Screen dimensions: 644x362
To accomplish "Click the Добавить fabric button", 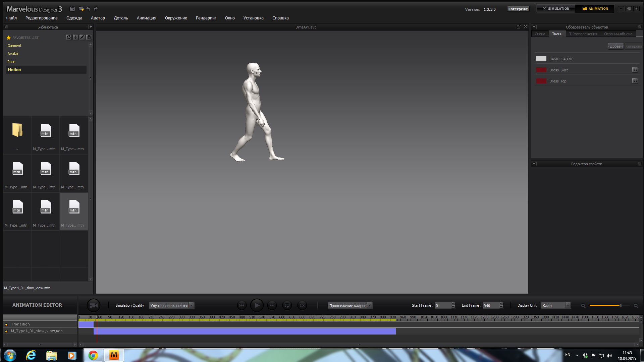I will pos(616,46).
